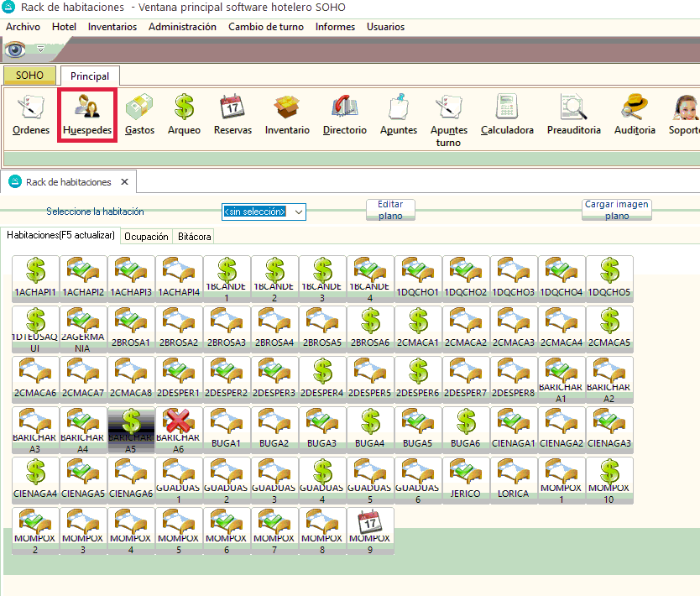Start the Preauditoria tool
Image resolution: width=700 pixels, height=596 pixels.
[573, 116]
